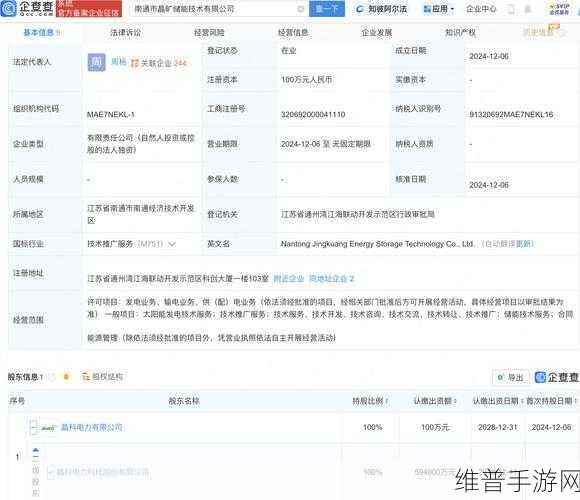
Task: Switch to the 基本信息 tab
Action: pyautogui.click(x=41, y=33)
